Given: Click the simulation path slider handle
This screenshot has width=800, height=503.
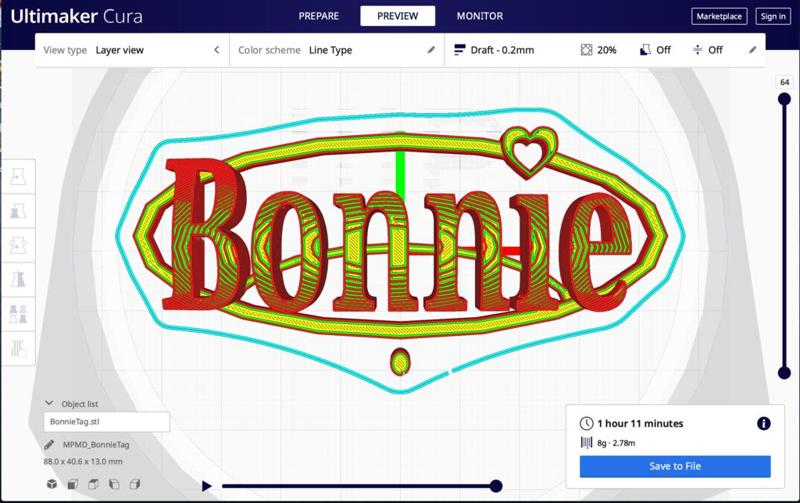Looking at the screenshot, I should [x=495, y=486].
